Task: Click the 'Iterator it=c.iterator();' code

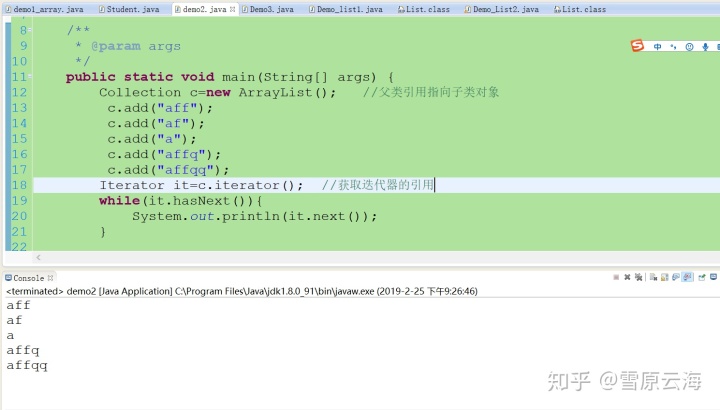Action: (x=202, y=185)
